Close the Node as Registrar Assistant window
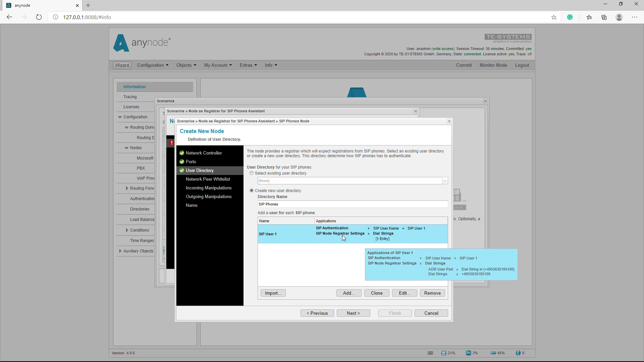The height and width of the screenshot is (362, 644). tap(416, 111)
